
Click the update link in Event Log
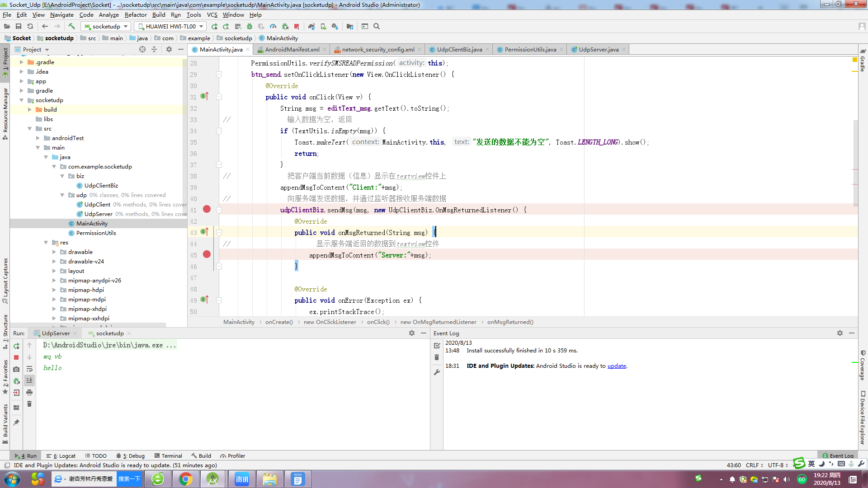coord(617,366)
